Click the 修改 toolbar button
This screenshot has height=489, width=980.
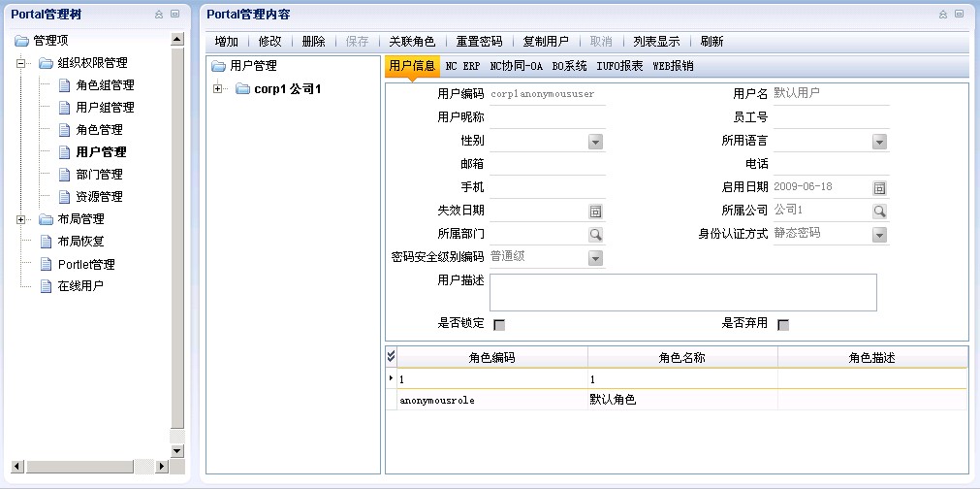click(x=270, y=42)
